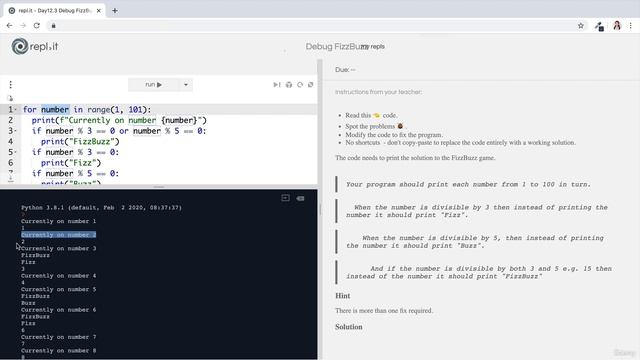
Task: Go back with the browser back arrow
Action: pyautogui.click(x=9, y=26)
